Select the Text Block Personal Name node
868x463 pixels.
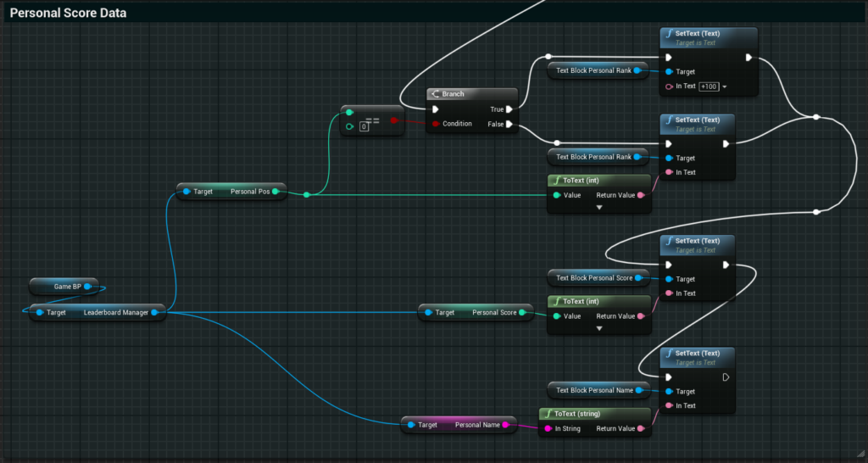click(x=593, y=391)
